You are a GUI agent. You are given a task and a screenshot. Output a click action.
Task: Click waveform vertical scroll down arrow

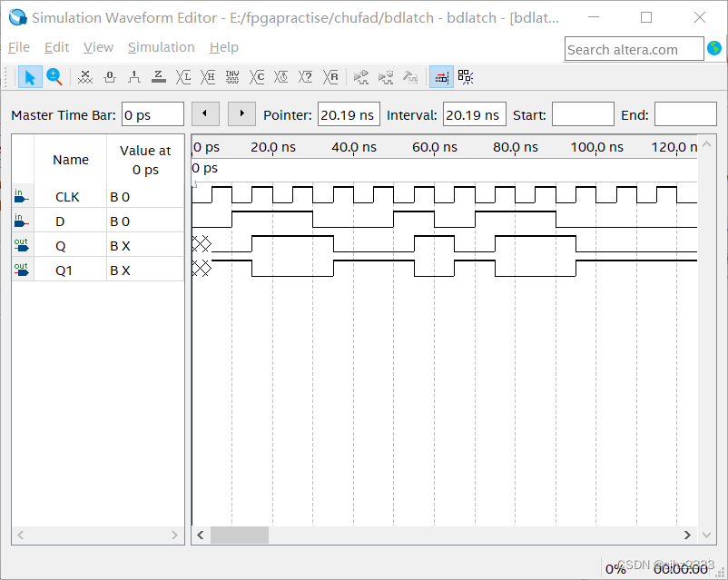pyautogui.click(x=706, y=535)
